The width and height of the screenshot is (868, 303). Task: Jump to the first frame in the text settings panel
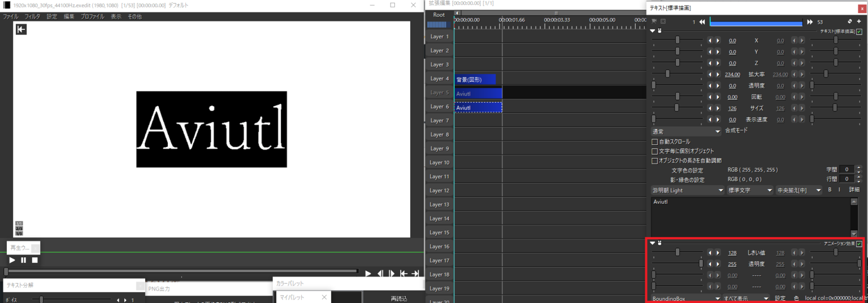[702, 22]
